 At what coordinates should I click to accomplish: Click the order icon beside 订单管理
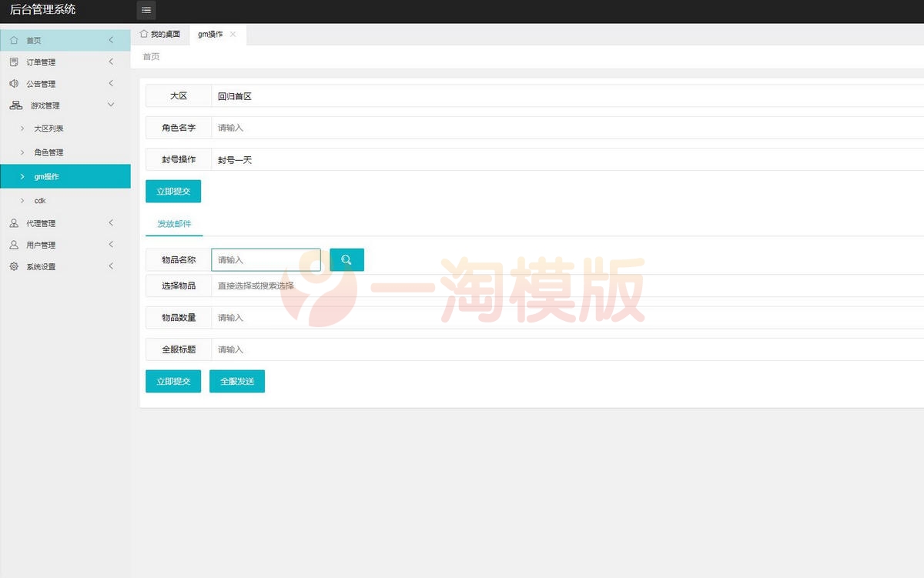click(x=14, y=62)
